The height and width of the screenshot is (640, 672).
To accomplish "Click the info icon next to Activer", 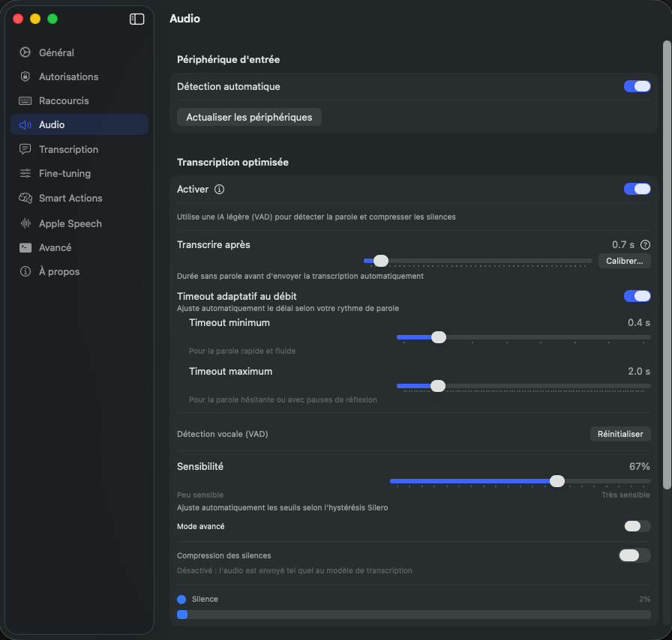I will click(219, 189).
